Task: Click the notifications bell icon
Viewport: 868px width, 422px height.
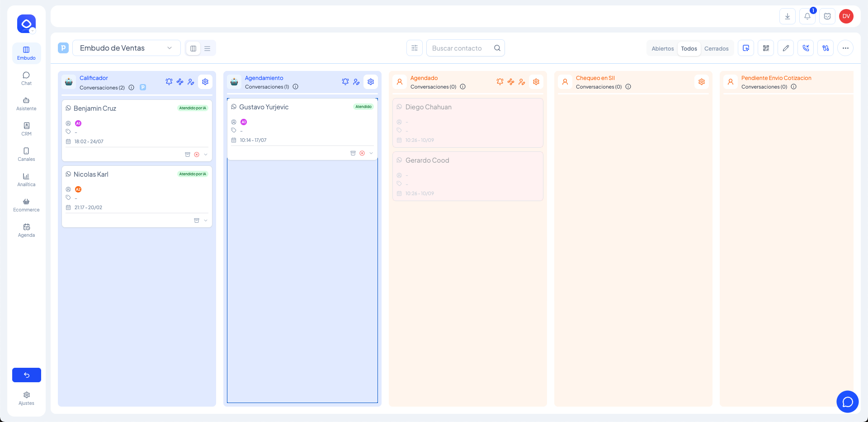Action: (807, 16)
